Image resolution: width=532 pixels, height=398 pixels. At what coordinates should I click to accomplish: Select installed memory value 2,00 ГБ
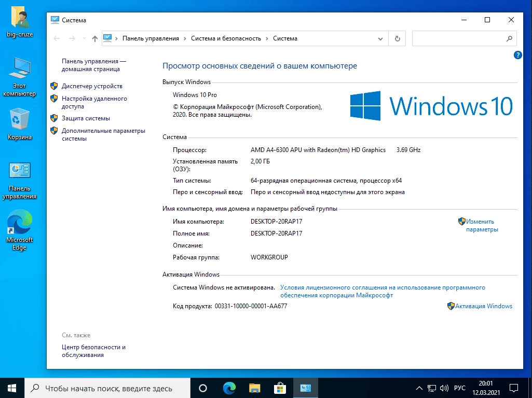point(260,161)
